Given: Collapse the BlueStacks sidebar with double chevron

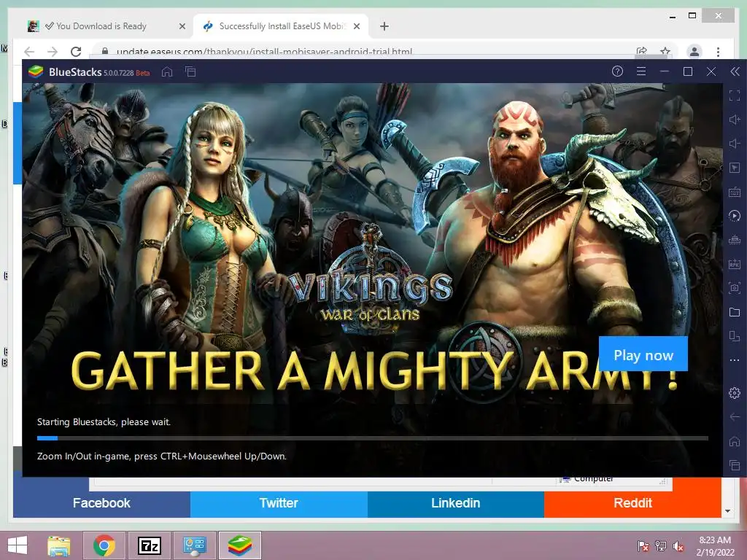Looking at the screenshot, I should click(x=735, y=71).
